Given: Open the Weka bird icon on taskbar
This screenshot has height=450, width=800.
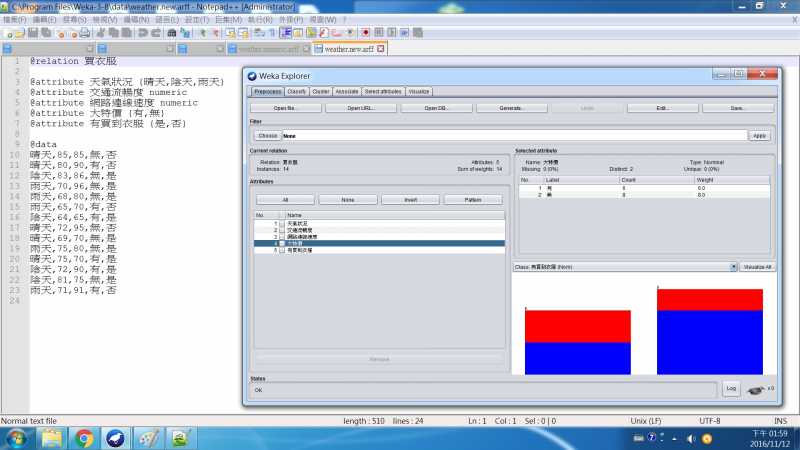Looking at the screenshot, I should point(115,438).
